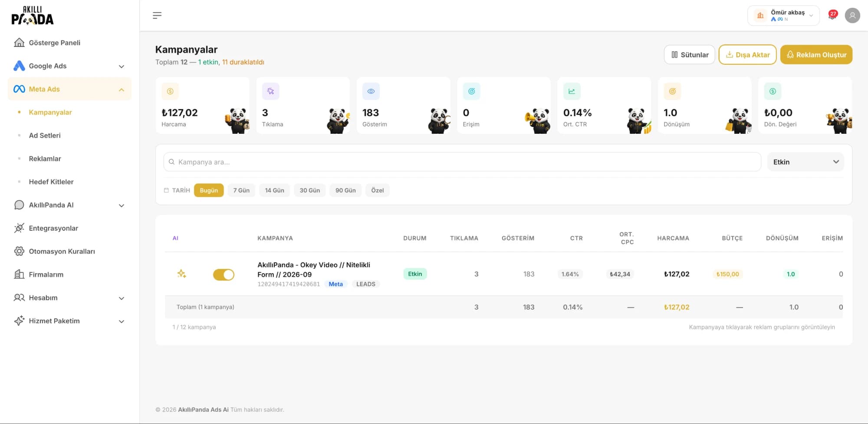Click the AI sparkle icon in campaign row

tap(181, 274)
